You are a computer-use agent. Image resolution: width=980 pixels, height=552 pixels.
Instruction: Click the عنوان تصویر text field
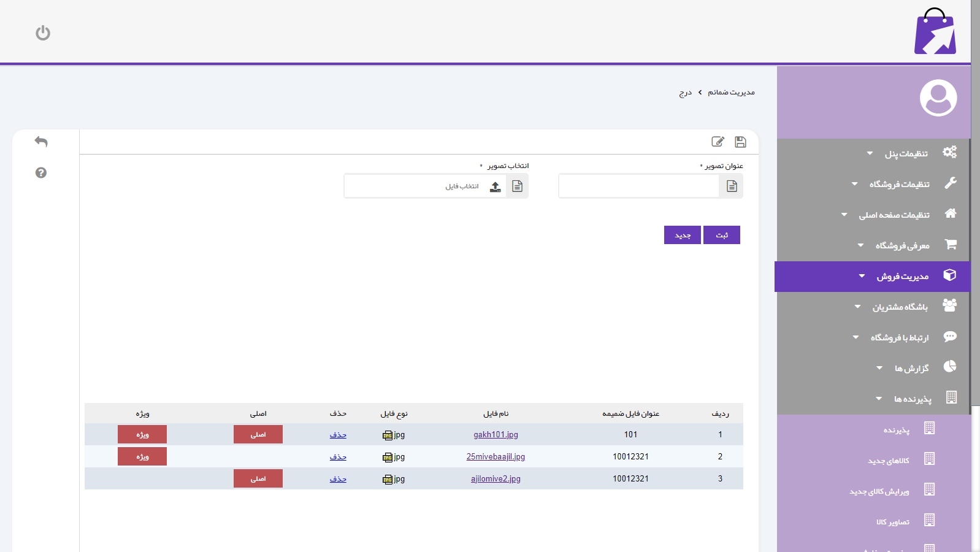pos(638,186)
